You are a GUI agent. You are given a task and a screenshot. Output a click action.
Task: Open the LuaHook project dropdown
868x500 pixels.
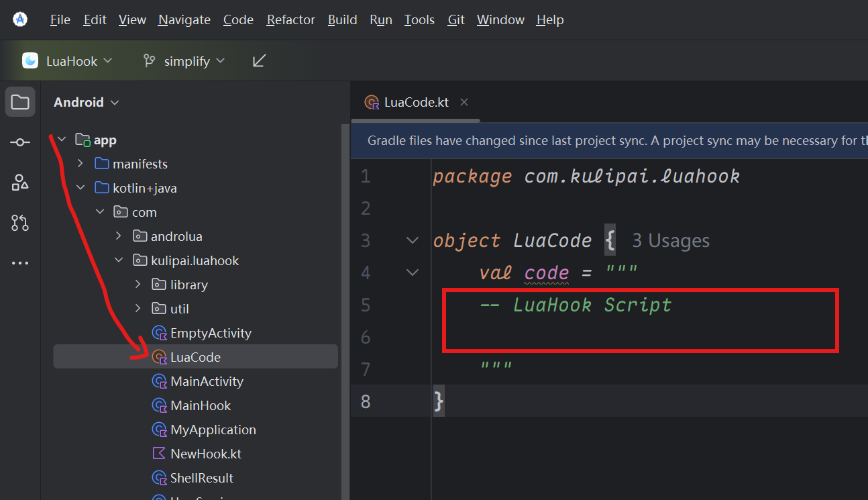(67, 61)
